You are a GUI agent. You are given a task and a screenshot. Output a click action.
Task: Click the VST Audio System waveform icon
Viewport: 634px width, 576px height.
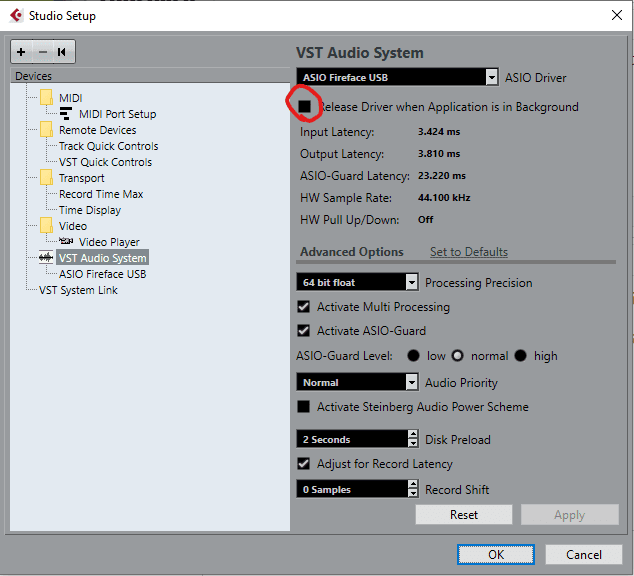point(46,257)
